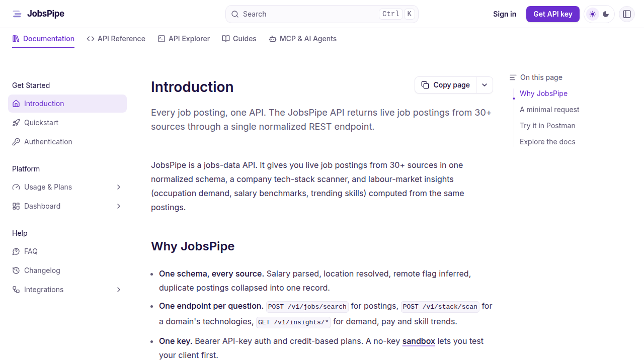Click the API Explorer terminal icon

[x=162, y=39]
